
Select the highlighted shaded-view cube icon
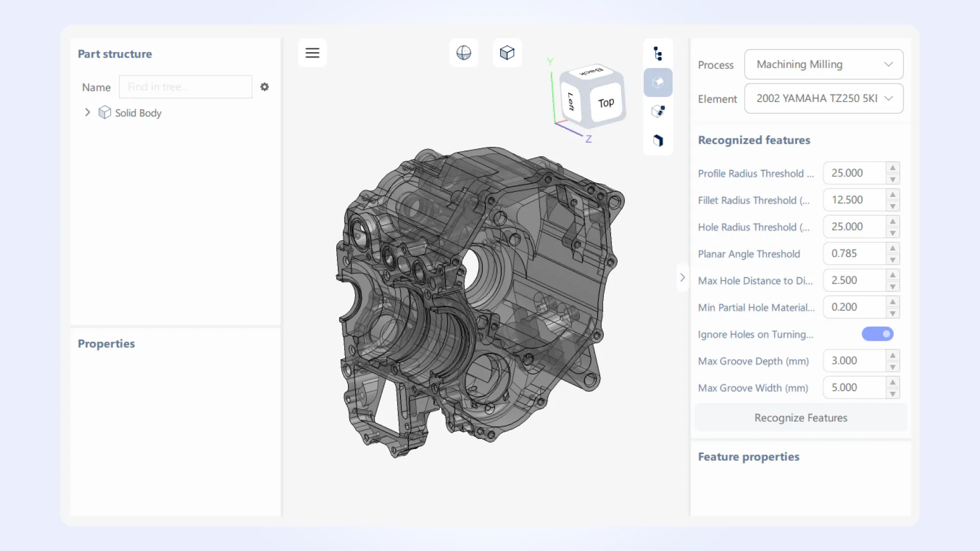[x=658, y=82]
